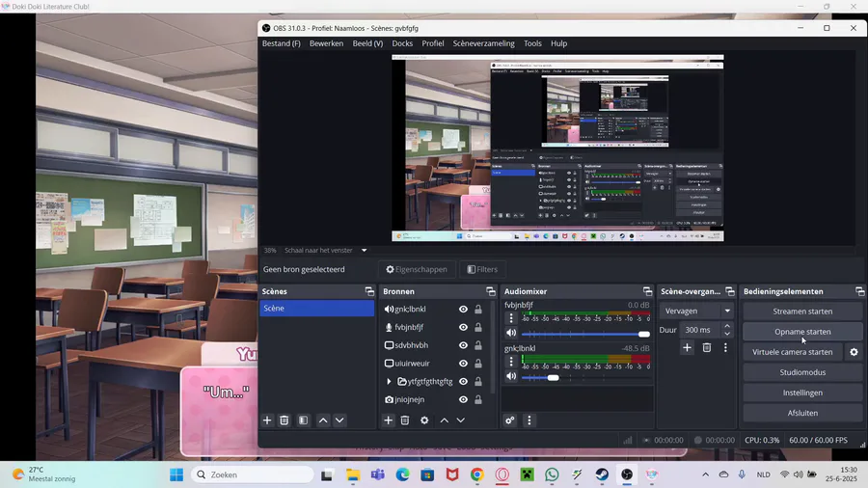Undock the Scène-overgangen panel
868x488 pixels.
[x=730, y=291]
